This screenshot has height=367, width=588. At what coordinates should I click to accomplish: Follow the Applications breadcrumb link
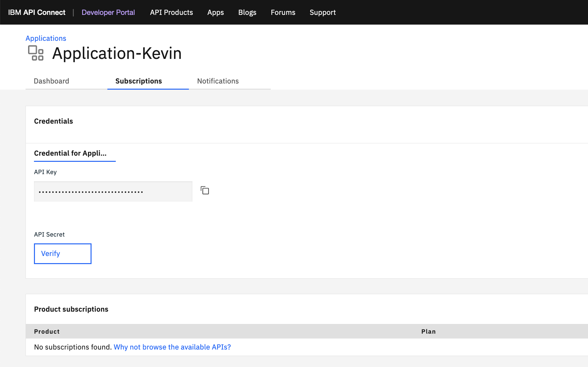coord(46,38)
